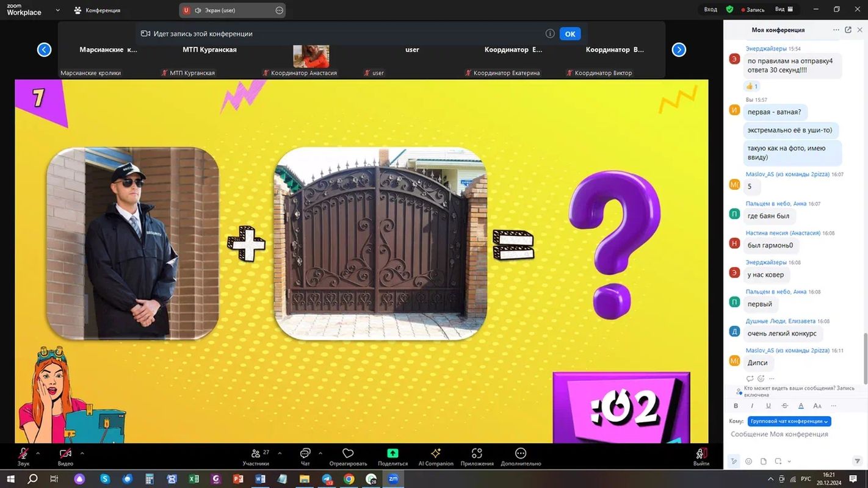The height and width of the screenshot is (488, 868).
Task: Open Excel from taskbar
Action: click(193, 479)
